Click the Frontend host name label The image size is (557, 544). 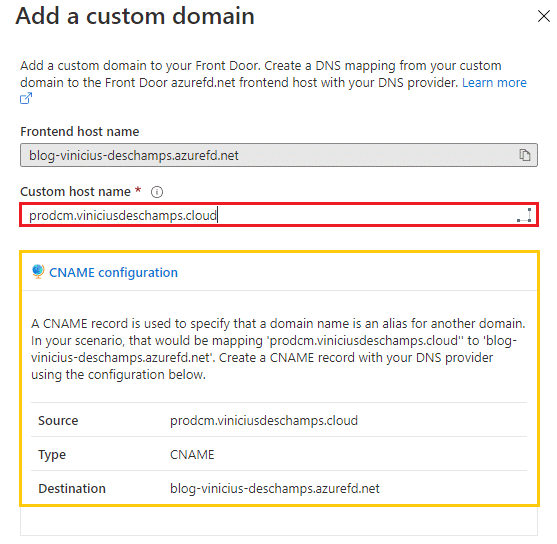click(x=80, y=131)
